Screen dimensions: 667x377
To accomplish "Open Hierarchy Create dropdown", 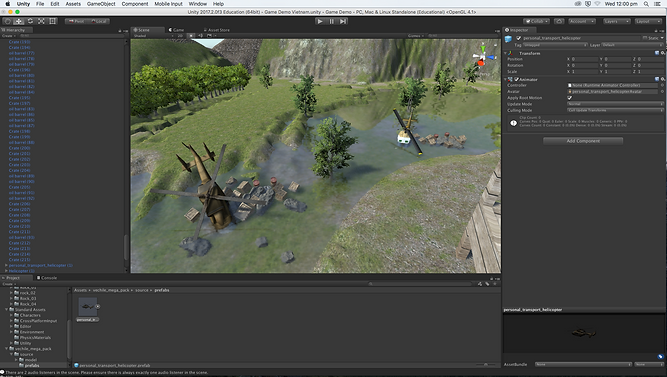I will pos(9,36).
